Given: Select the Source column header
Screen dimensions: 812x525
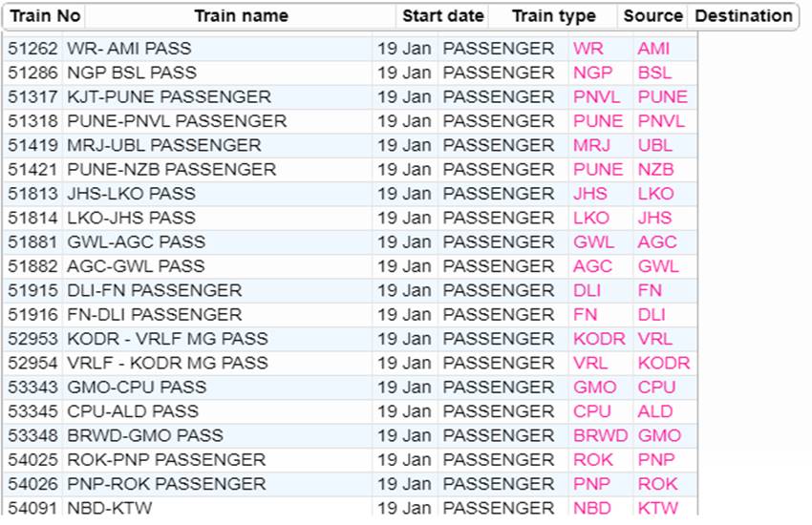Looking at the screenshot, I should 652,16.
